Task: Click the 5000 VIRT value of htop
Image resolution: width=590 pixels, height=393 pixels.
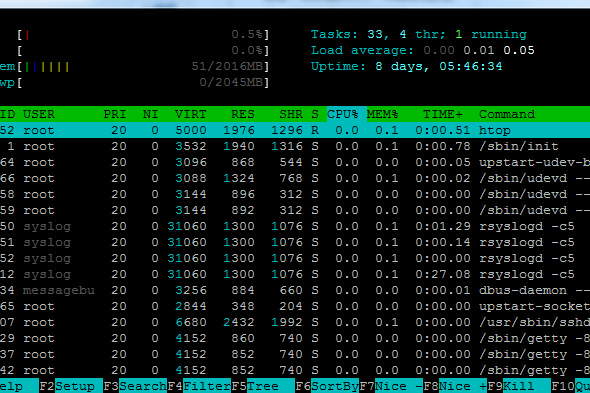Action: tap(191, 130)
